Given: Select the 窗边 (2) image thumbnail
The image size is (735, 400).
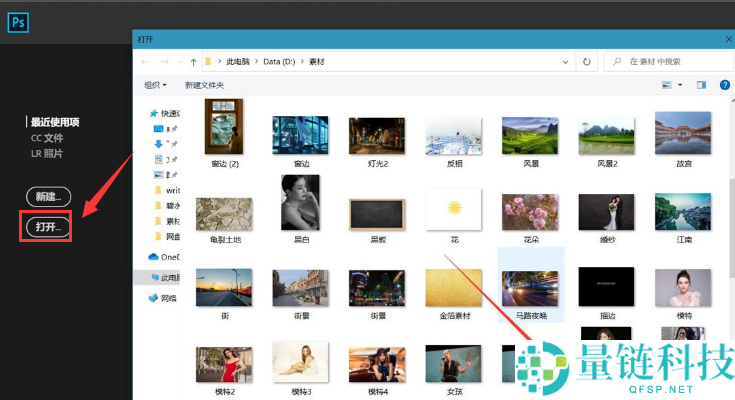Looking at the screenshot, I should [224, 127].
